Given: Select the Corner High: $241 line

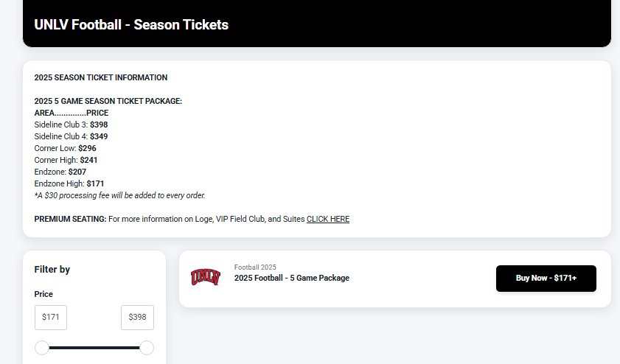Looking at the screenshot, I should tap(66, 160).
